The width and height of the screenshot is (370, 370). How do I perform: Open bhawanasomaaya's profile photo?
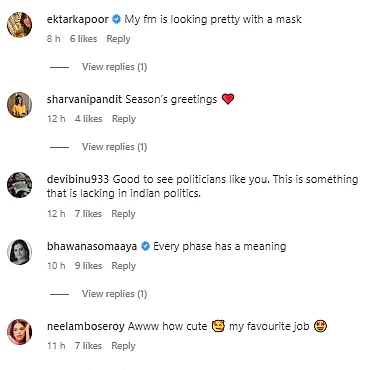[20, 252]
